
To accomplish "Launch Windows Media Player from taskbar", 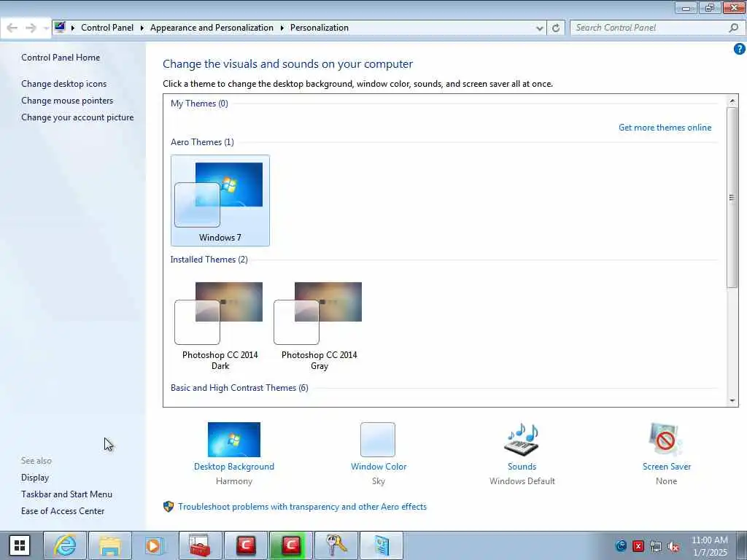I will coord(155,545).
